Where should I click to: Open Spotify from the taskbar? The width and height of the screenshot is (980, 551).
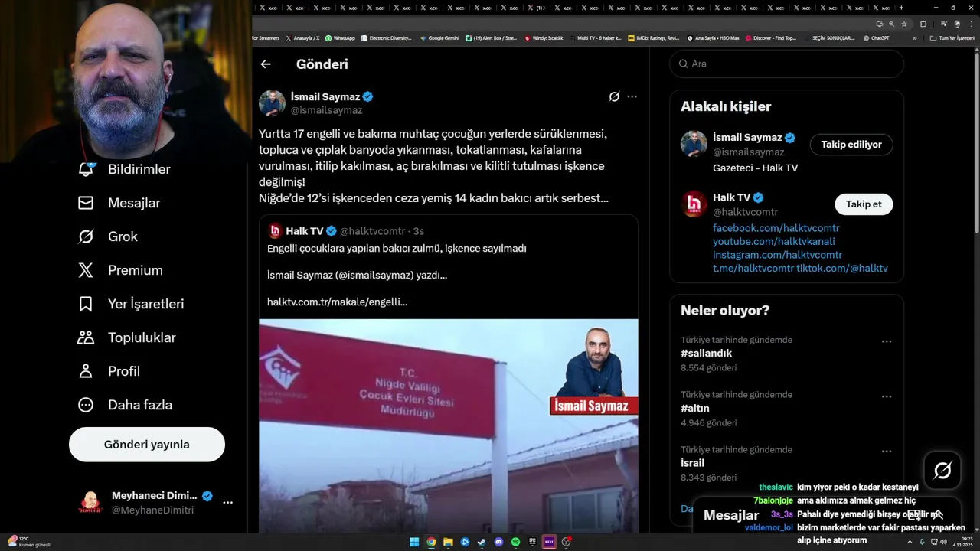515,542
